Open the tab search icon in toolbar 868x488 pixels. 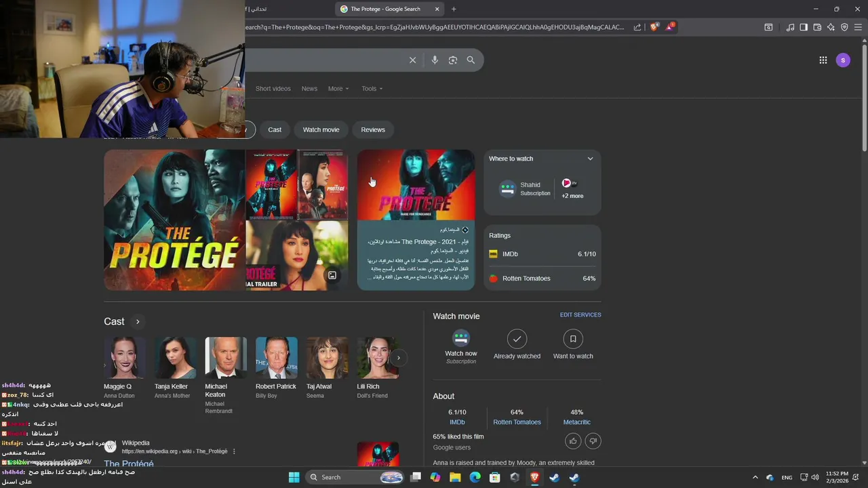tap(768, 27)
